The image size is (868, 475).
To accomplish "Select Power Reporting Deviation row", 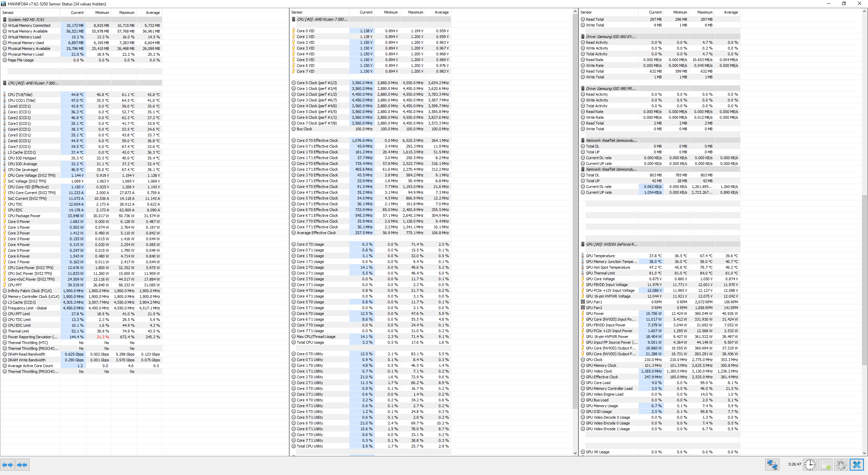I will coord(33,337).
